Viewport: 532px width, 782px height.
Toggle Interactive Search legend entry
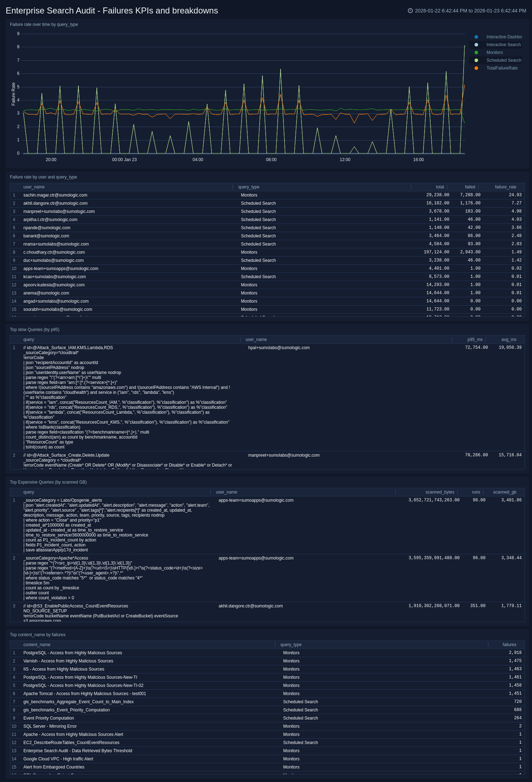tap(503, 45)
